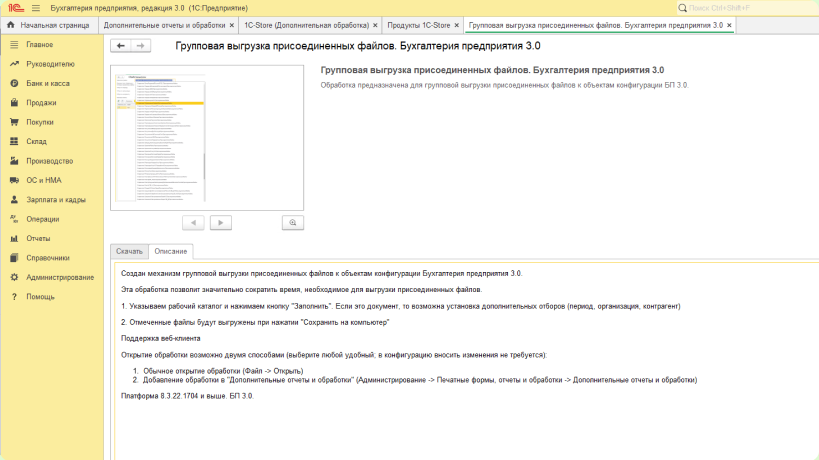Screen dimensions: 819x460
Task: Click the Справочники books icon
Action: pyautogui.click(x=14, y=258)
